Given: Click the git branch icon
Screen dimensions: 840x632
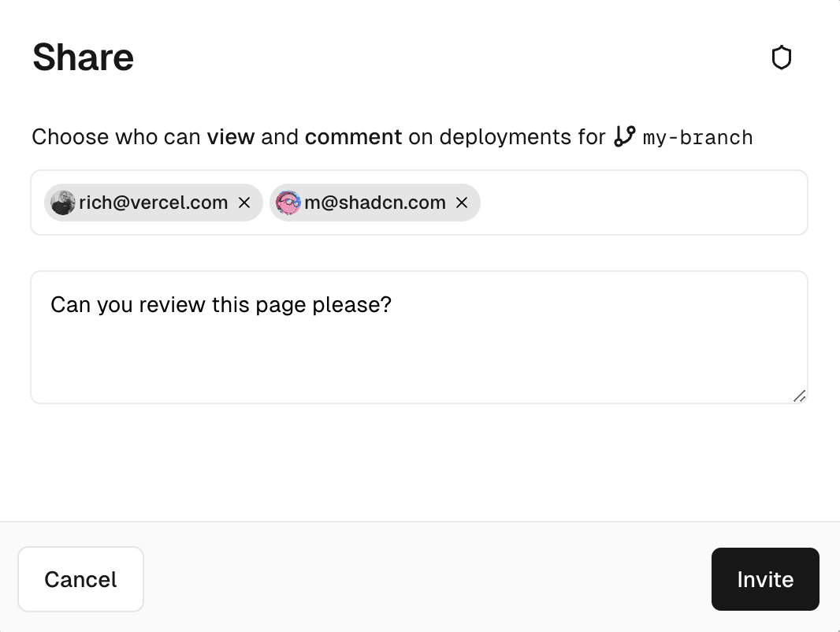Looking at the screenshot, I should pyautogui.click(x=624, y=136).
